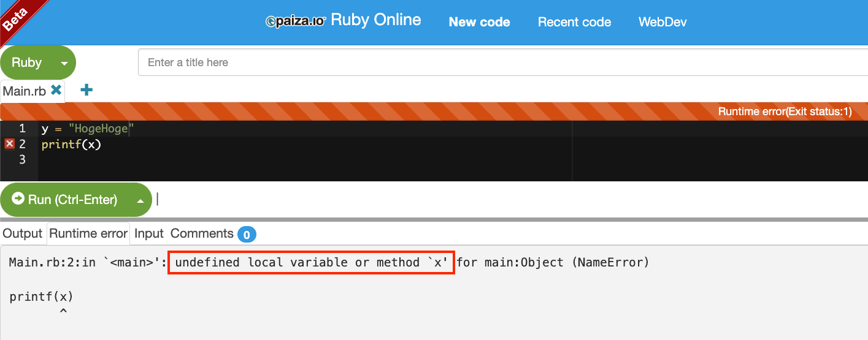Select the Main.rb file tab

[x=25, y=91]
